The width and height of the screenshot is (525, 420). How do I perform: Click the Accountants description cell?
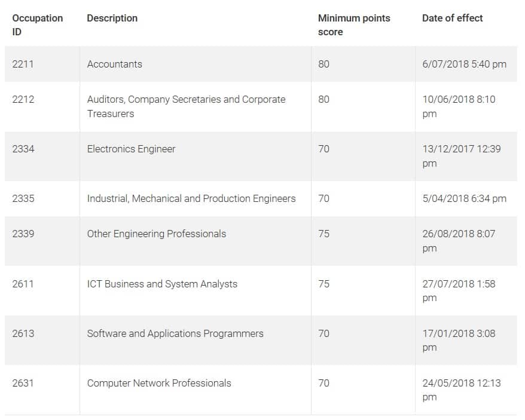click(115, 64)
